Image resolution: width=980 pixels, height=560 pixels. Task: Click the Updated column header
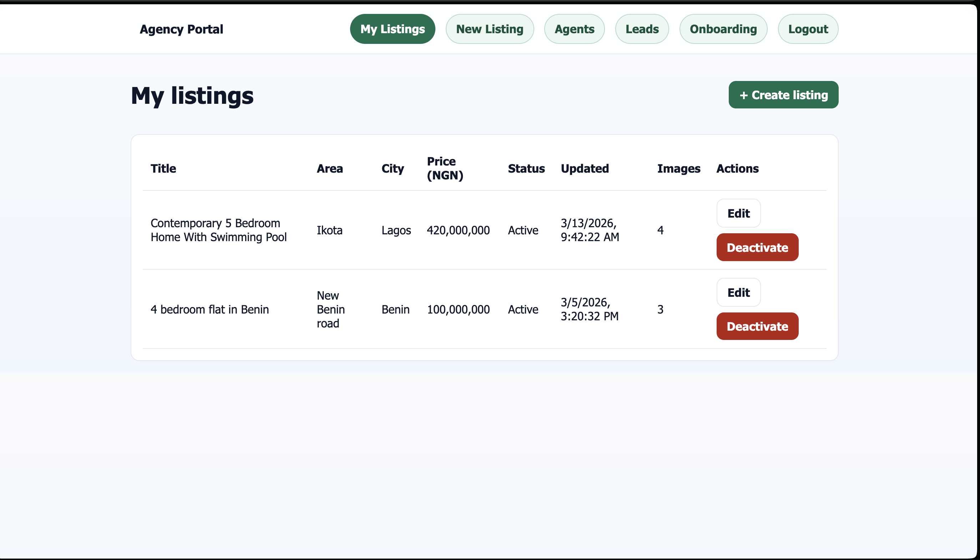point(585,168)
